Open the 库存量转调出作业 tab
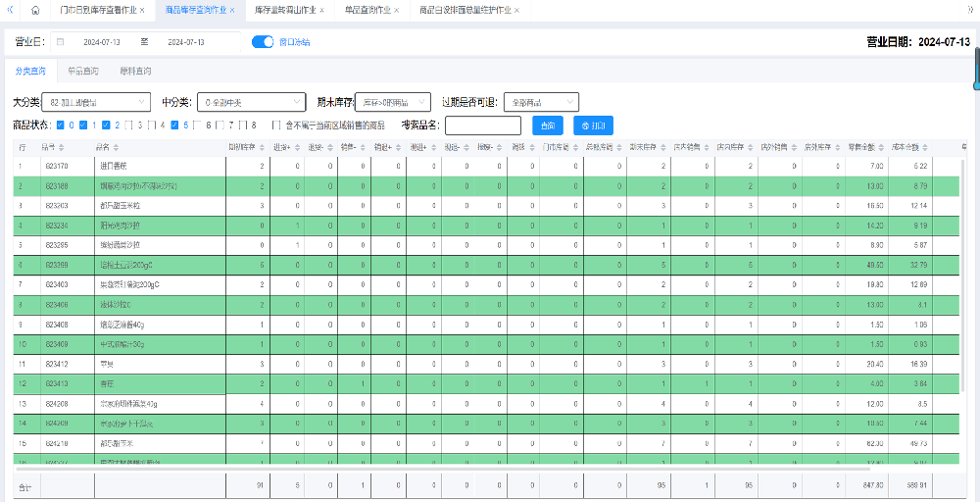Image resolution: width=980 pixels, height=502 pixels. tap(284, 10)
